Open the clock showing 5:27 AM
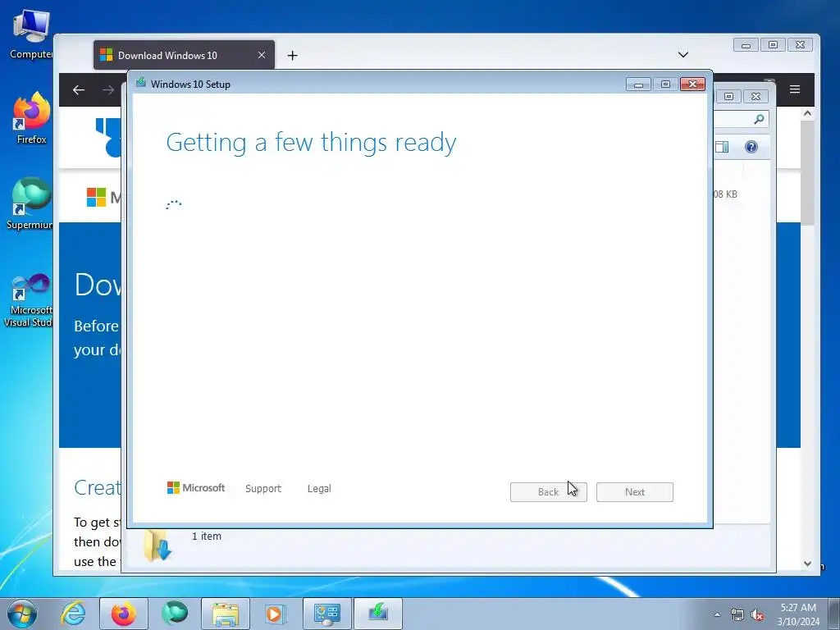840x630 pixels. 798,614
